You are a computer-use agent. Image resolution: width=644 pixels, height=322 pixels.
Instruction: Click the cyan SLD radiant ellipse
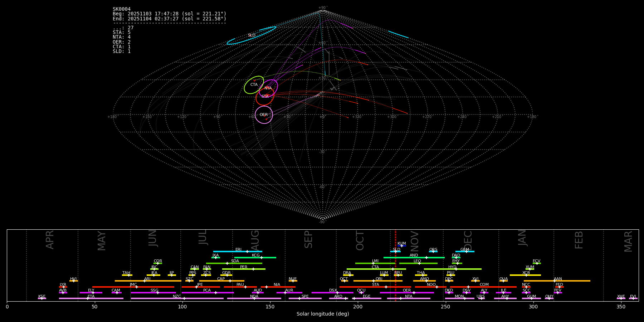point(252,35)
